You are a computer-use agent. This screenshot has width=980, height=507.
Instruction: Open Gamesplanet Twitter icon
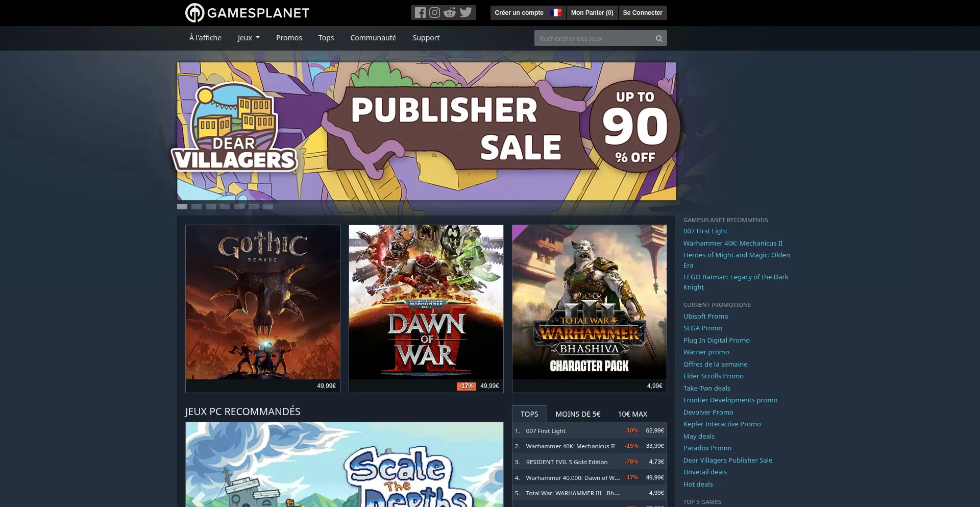pos(465,13)
